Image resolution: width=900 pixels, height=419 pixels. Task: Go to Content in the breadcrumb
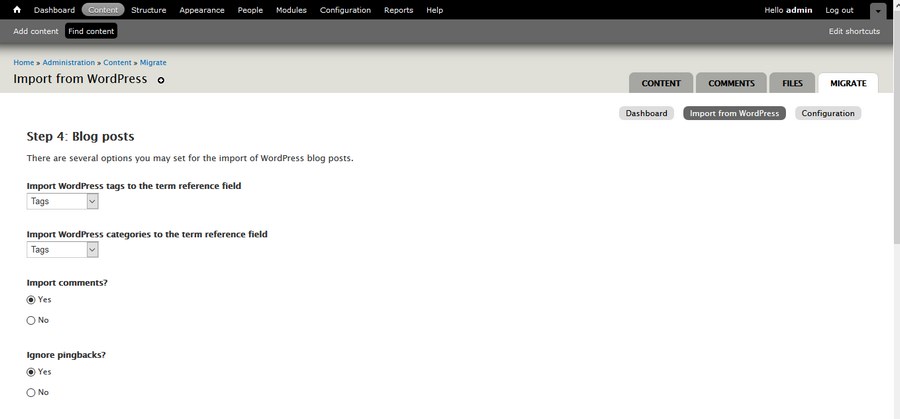(117, 62)
